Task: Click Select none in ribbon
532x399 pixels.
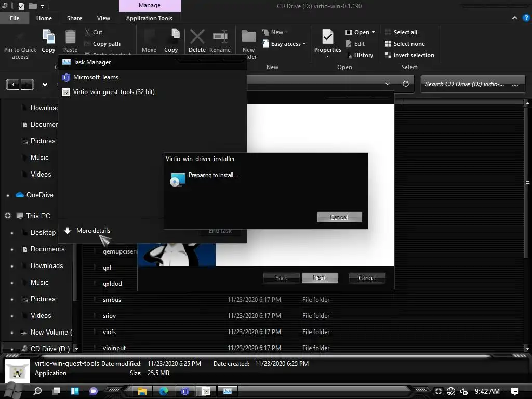Action: pyautogui.click(x=405, y=44)
